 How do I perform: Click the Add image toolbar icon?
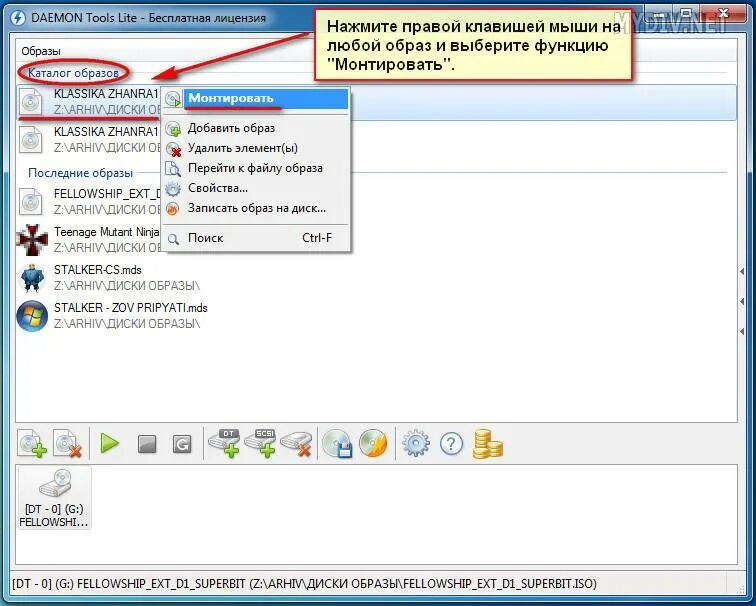[x=32, y=443]
